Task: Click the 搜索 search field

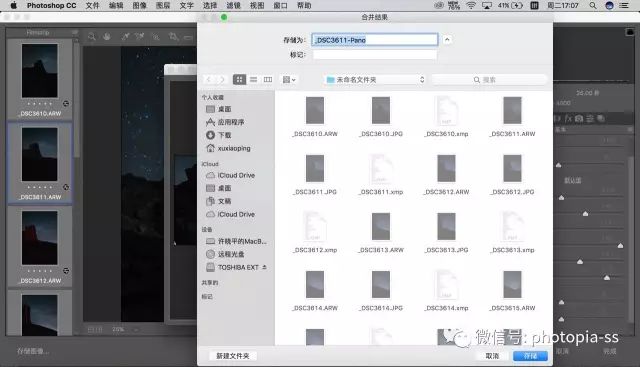Action: (x=489, y=80)
